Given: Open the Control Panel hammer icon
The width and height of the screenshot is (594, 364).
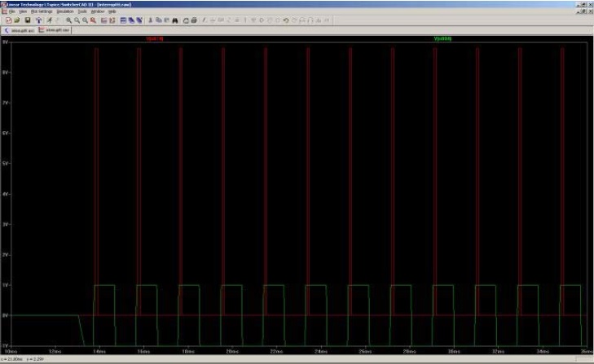Looking at the screenshot, I should coord(38,20).
